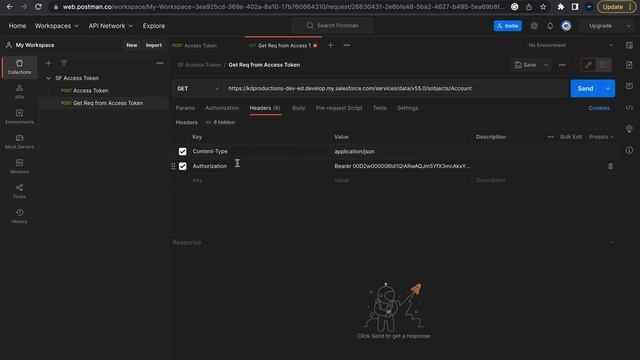
Task: Open the collections panel options ellipsis
Action: (160, 63)
